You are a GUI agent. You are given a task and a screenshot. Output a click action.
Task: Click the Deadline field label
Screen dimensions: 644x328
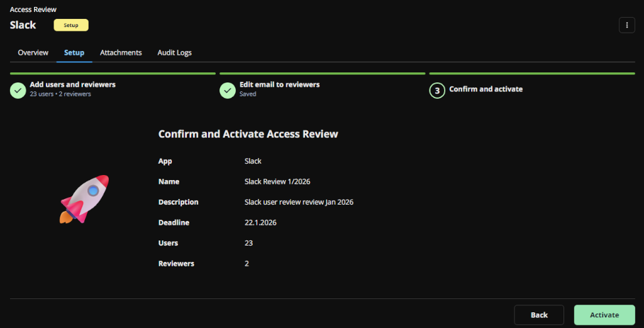pyautogui.click(x=174, y=223)
